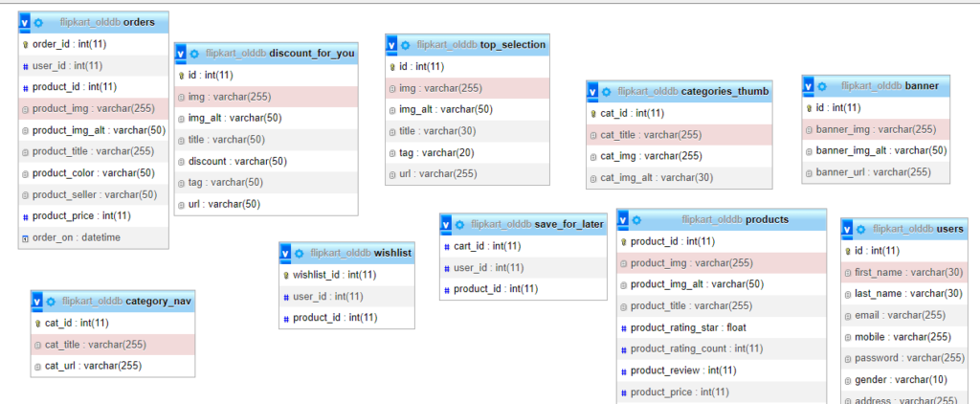Screen dimensions: 980x404
Task: Click hash icon beside product_review column
Action: coord(624,370)
